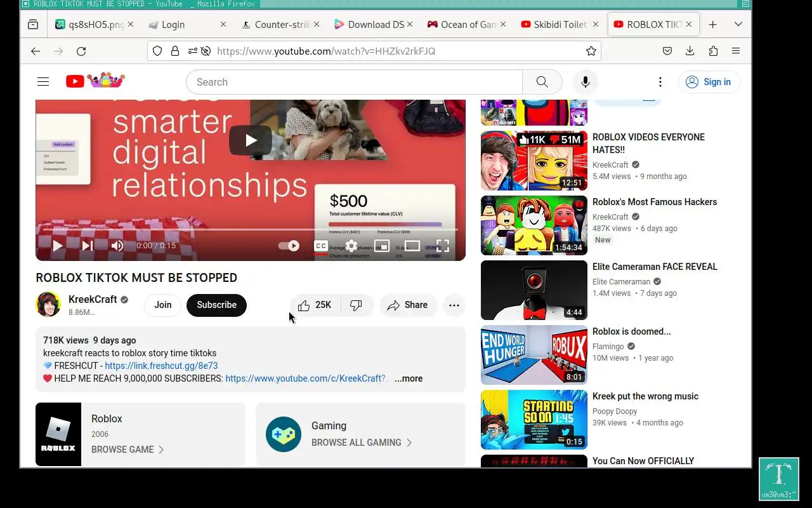
Task: Open the Roblox game logo card
Action: click(58, 434)
